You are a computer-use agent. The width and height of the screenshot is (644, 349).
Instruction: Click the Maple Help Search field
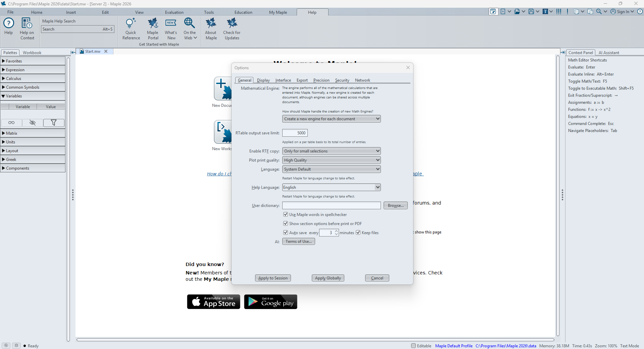coord(78,29)
